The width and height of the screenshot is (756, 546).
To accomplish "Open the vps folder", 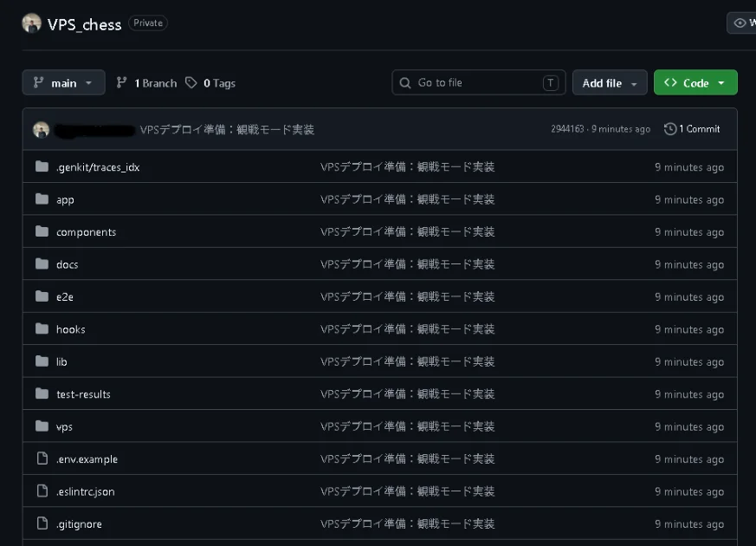I will 64,427.
